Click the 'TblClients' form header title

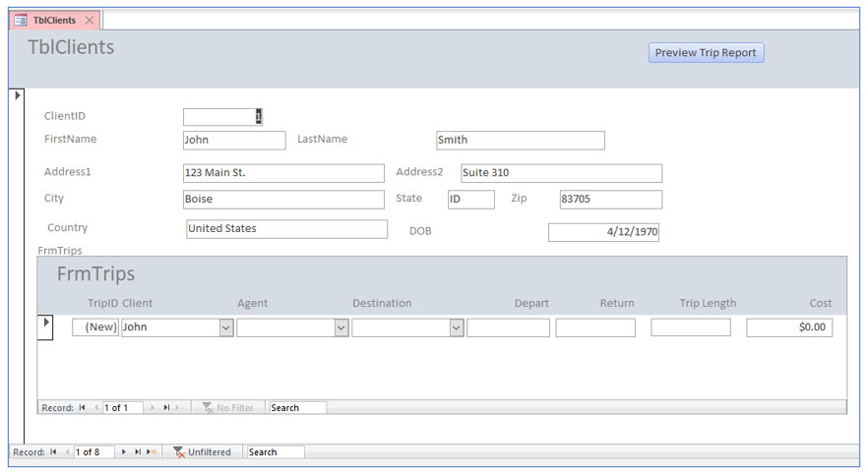coord(71,47)
